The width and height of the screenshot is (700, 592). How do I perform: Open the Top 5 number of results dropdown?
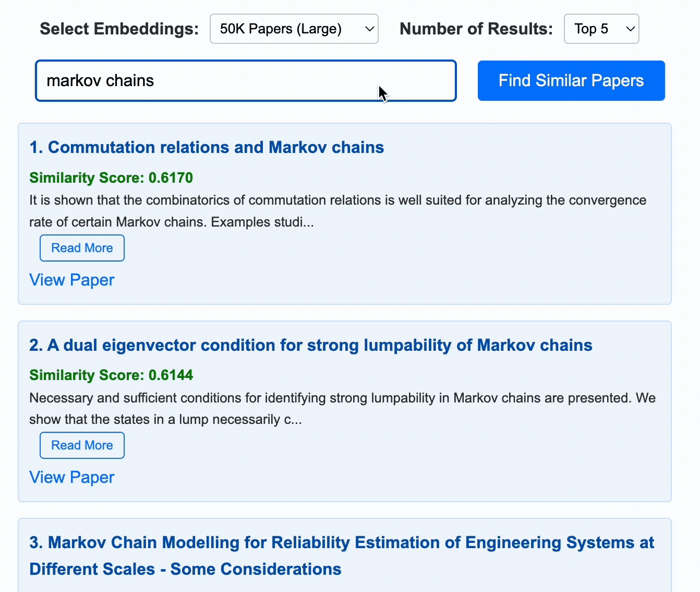(601, 29)
